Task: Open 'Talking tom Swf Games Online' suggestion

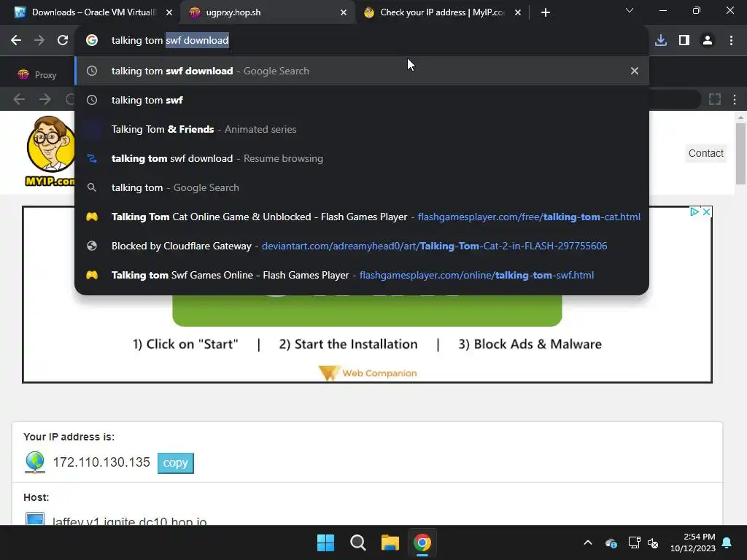Action: point(362,275)
